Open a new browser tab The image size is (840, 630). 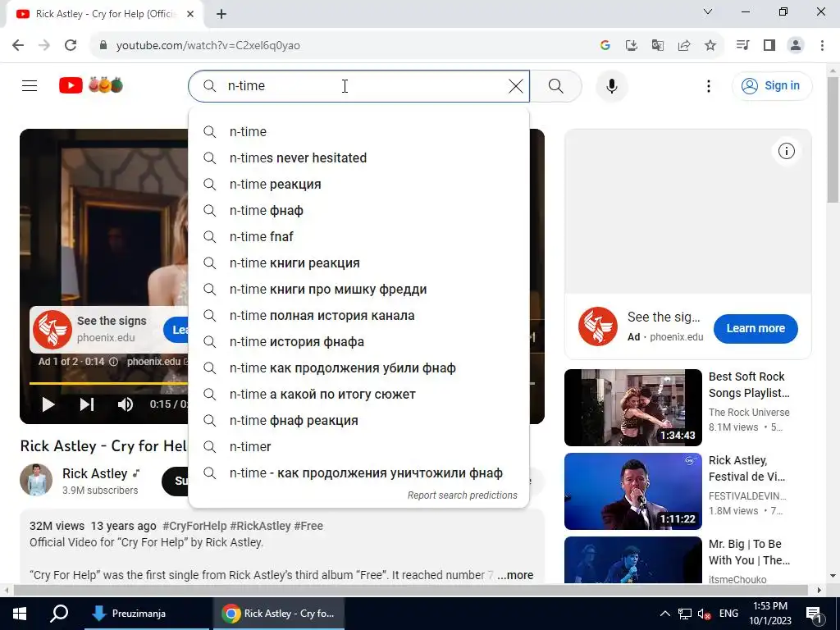click(221, 14)
